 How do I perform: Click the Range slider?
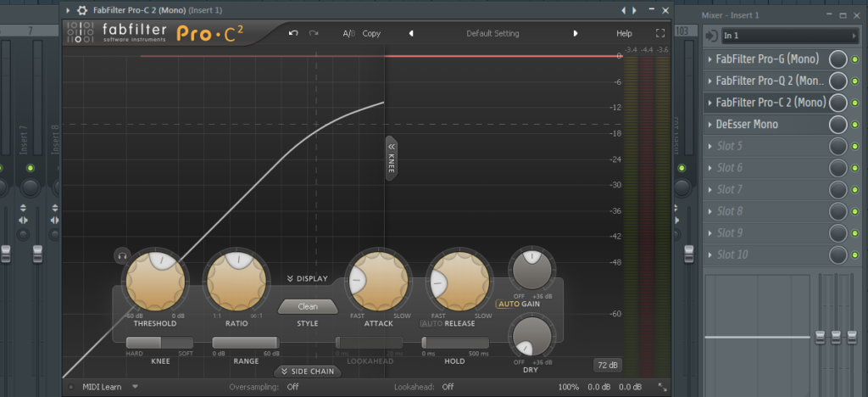coord(246,343)
